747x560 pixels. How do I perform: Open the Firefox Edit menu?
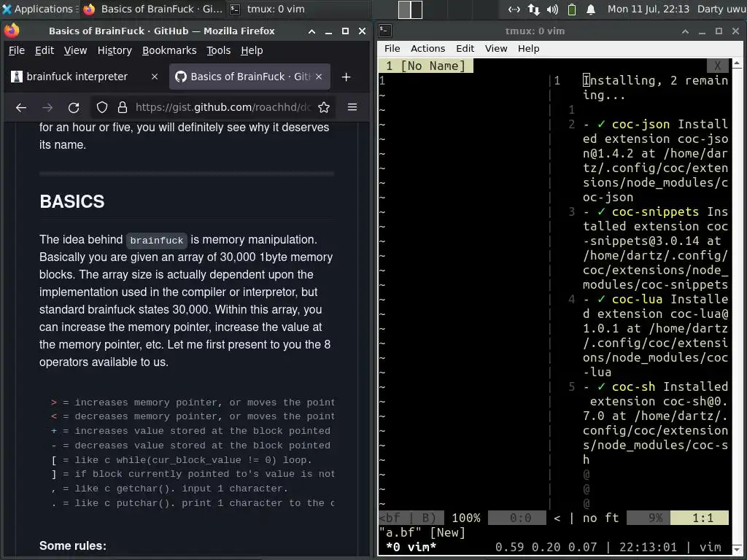[44, 50]
